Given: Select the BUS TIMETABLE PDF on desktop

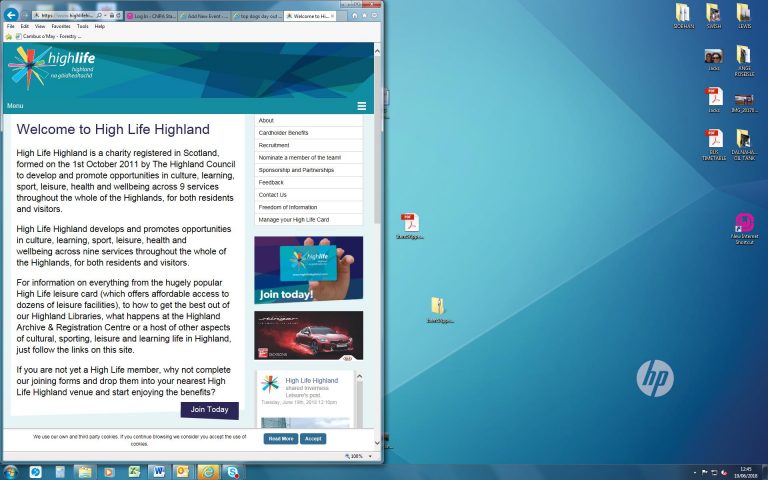Looking at the screenshot, I should 714,145.
